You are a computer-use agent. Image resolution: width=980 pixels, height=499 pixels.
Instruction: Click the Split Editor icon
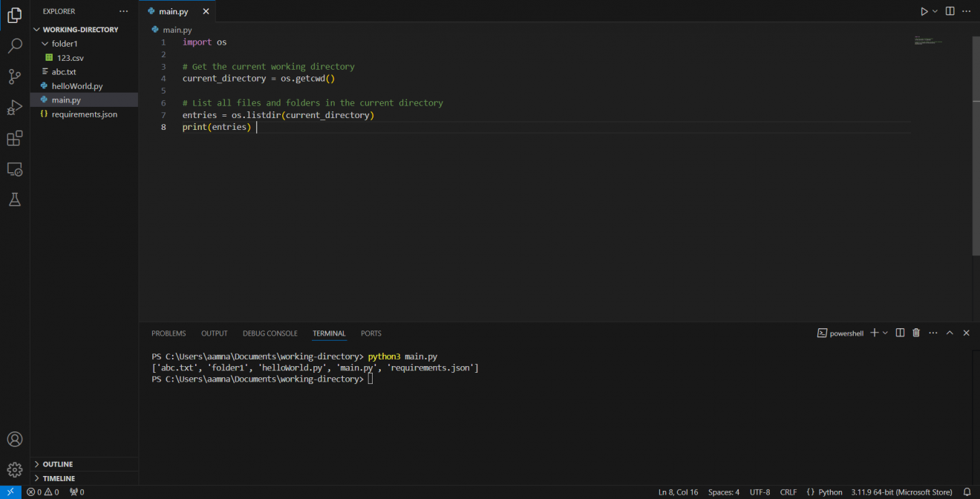point(950,11)
